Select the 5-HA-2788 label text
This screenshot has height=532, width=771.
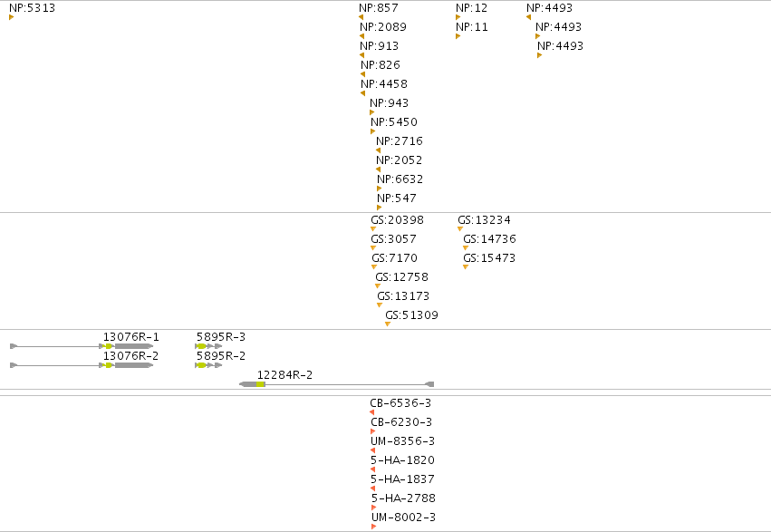click(404, 498)
